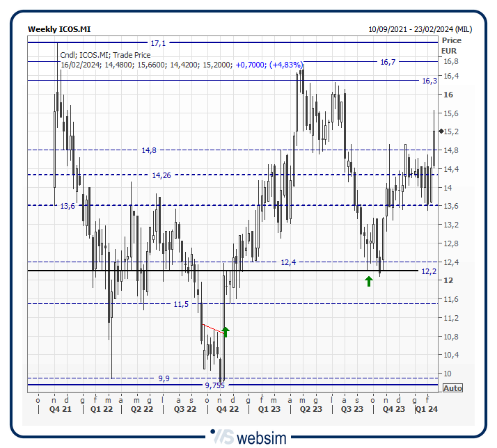Click the Q1 24 time axis label

pyautogui.click(x=426, y=410)
